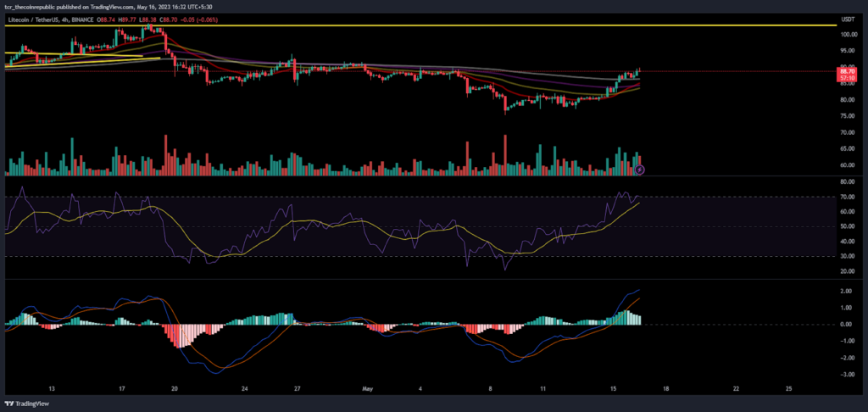This screenshot has height=412, width=868.
Task: Click the date label 24 on time axis
Action: pos(245,388)
